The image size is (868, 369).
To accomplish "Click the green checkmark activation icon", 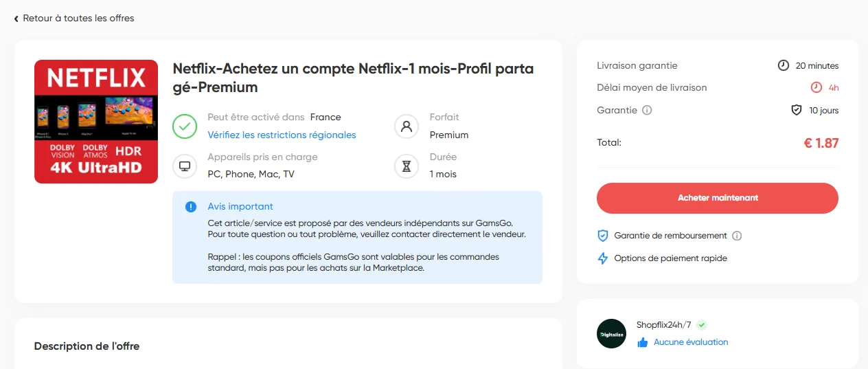I will tap(185, 126).
